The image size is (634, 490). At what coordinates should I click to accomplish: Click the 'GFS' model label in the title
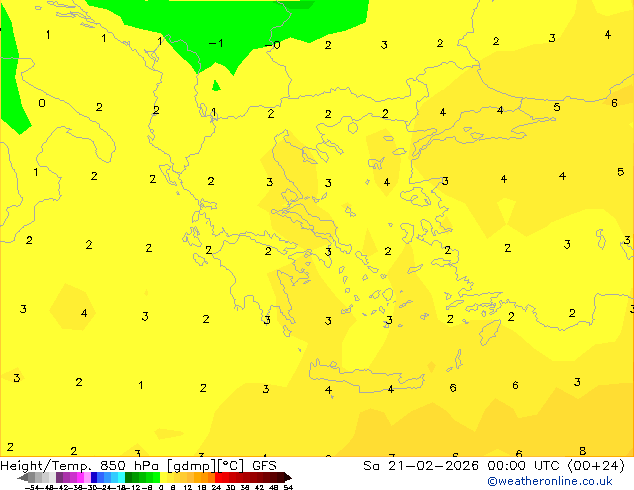click(x=264, y=466)
